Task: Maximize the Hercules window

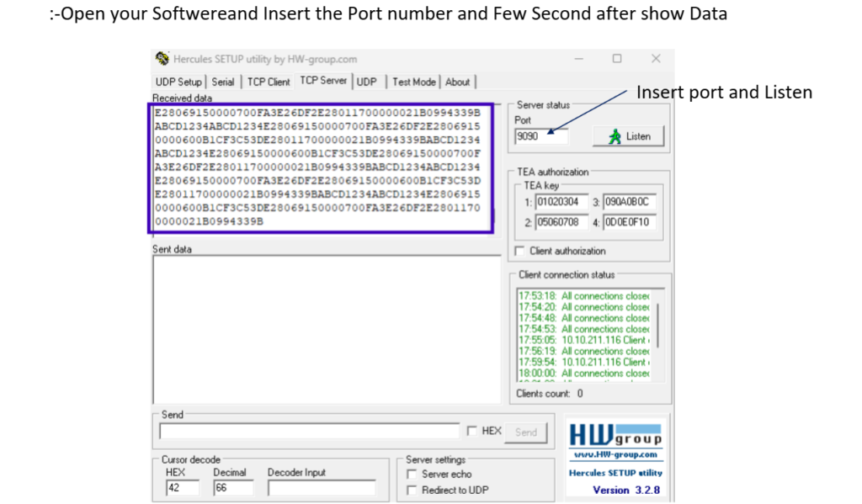Action: (617, 58)
